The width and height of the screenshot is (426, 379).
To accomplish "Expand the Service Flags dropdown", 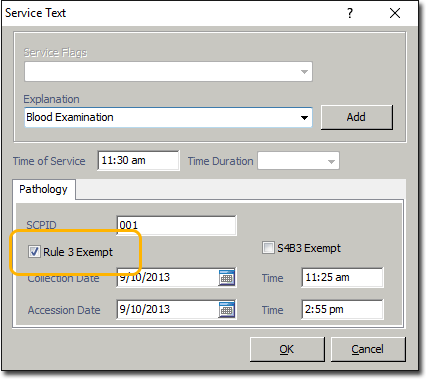I will point(304,72).
